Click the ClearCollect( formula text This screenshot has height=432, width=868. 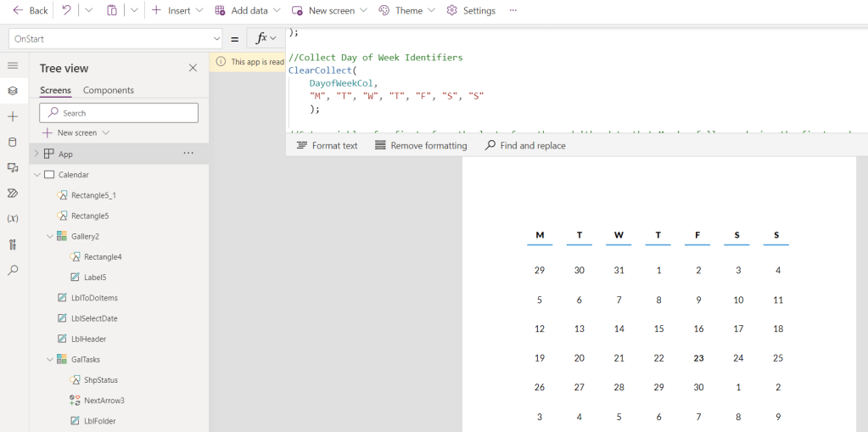323,70
